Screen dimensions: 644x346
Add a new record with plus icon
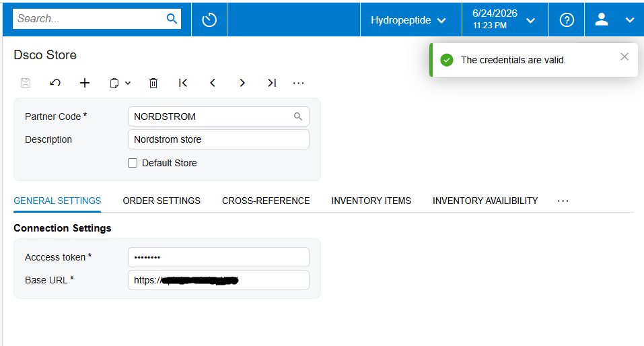[x=85, y=83]
